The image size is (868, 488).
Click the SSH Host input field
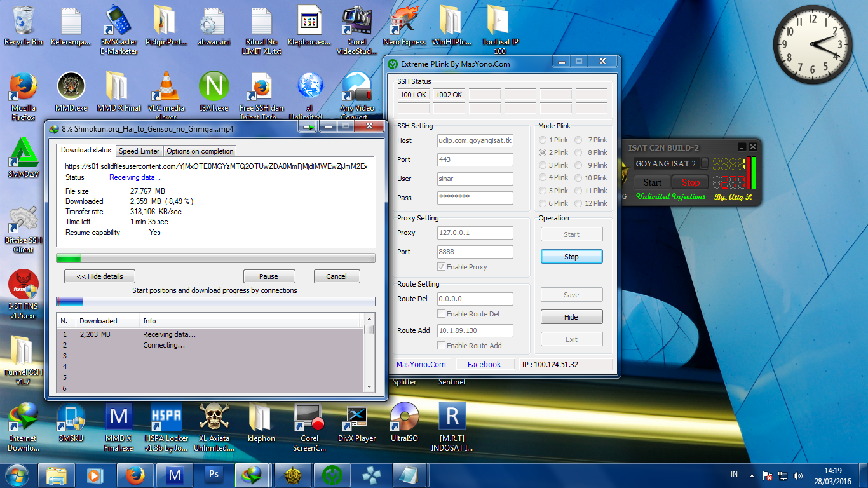(475, 140)
